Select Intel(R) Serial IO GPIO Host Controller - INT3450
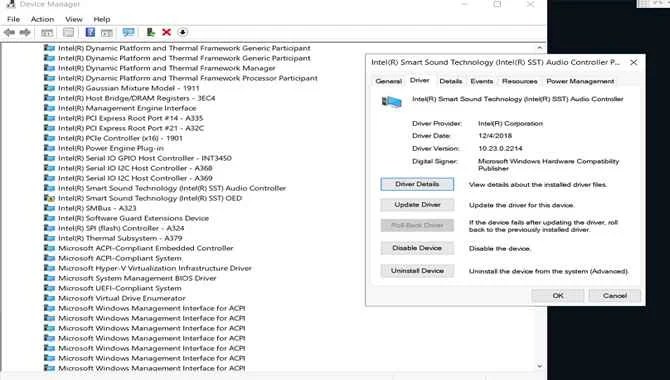The height and width of the screenshot is (380, 670). click(x=145, y=158)
